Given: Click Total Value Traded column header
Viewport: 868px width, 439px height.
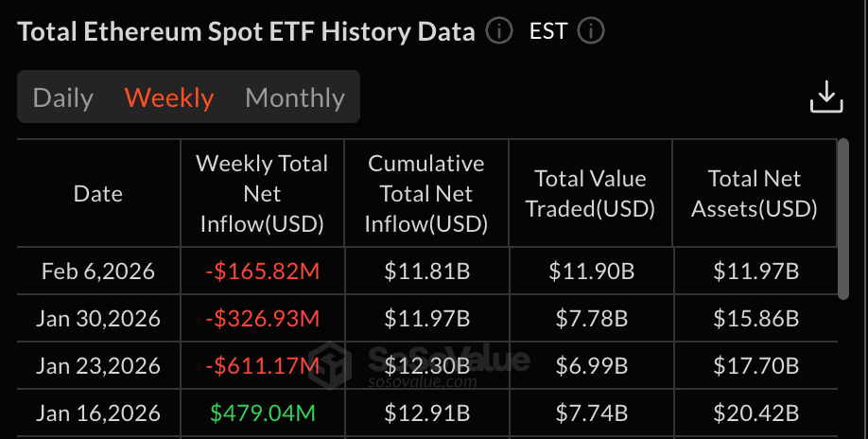Looking at the screenshot, I should point(590,194).
